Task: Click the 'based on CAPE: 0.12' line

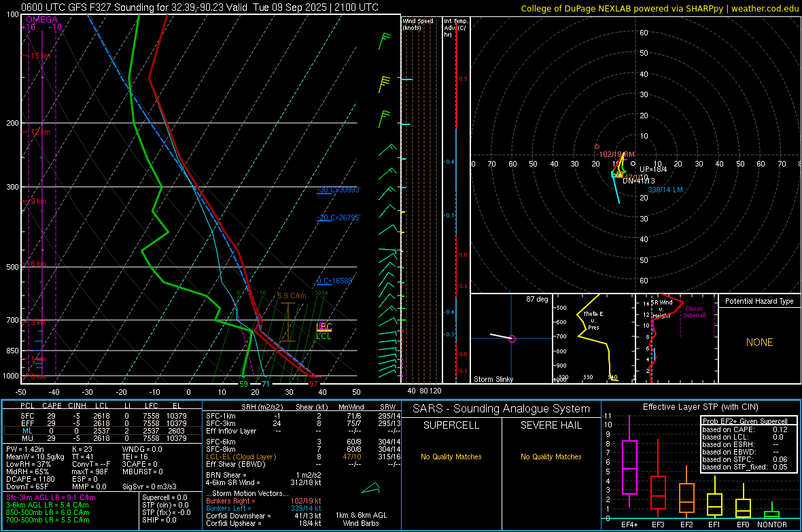Action: point(745,429)
